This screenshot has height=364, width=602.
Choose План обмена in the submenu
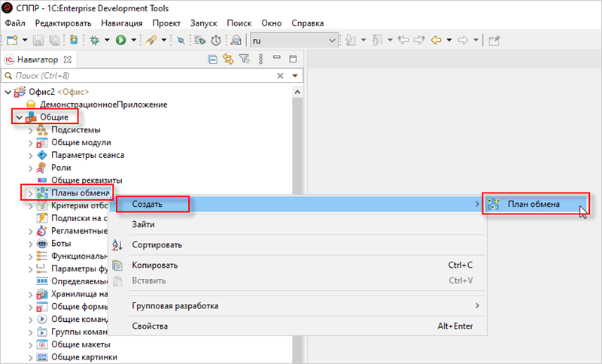click(533, 204)
